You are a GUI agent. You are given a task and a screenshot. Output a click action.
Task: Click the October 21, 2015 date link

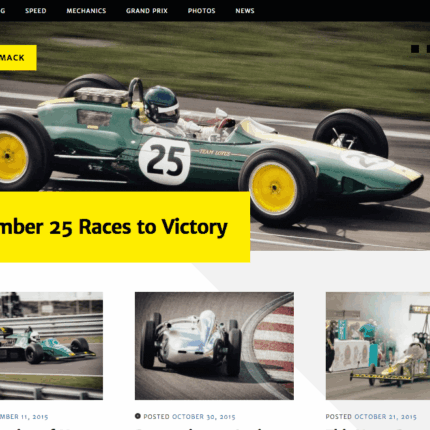click(385, 417)
